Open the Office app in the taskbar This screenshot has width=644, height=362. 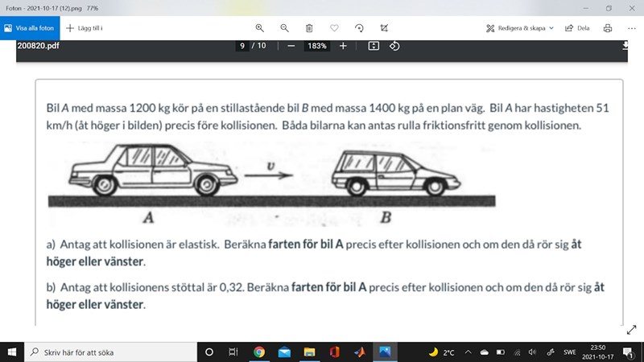334,352
